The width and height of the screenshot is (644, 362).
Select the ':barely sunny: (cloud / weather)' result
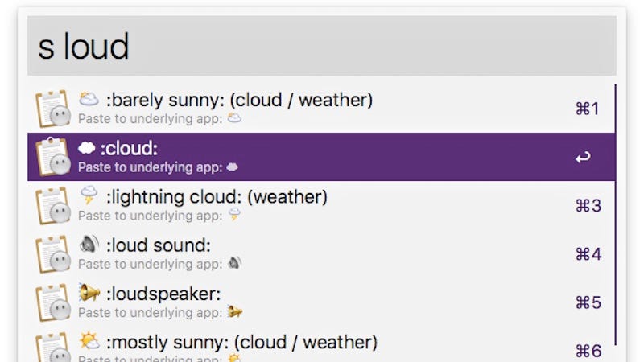coord(321,109)
